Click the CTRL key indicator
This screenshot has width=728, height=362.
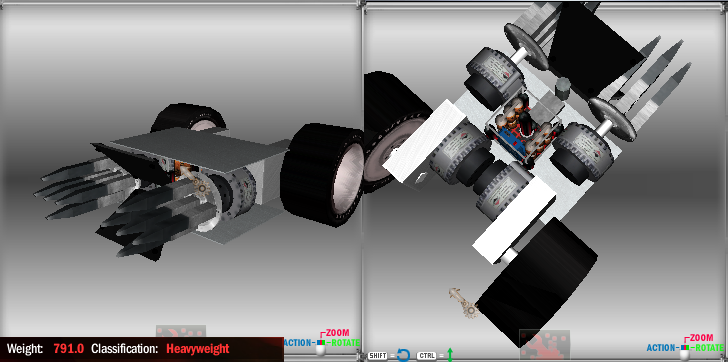pos(427,356)
